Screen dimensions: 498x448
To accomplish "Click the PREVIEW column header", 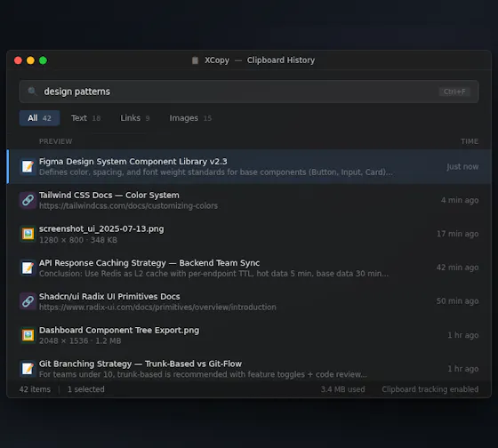I will (55, 141).
